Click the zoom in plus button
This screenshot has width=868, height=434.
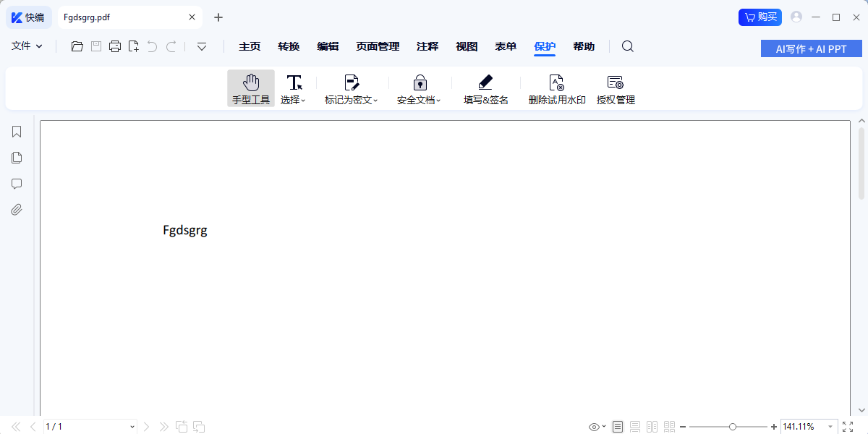point(774,427)
